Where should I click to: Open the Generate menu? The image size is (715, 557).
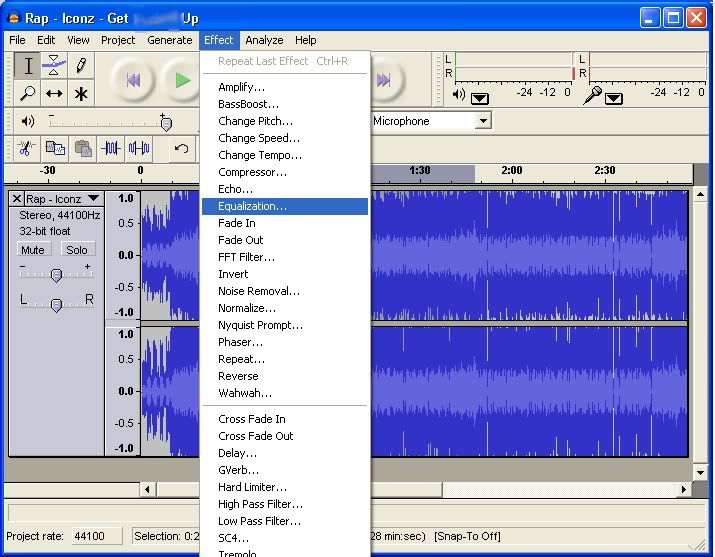point(170,40)
